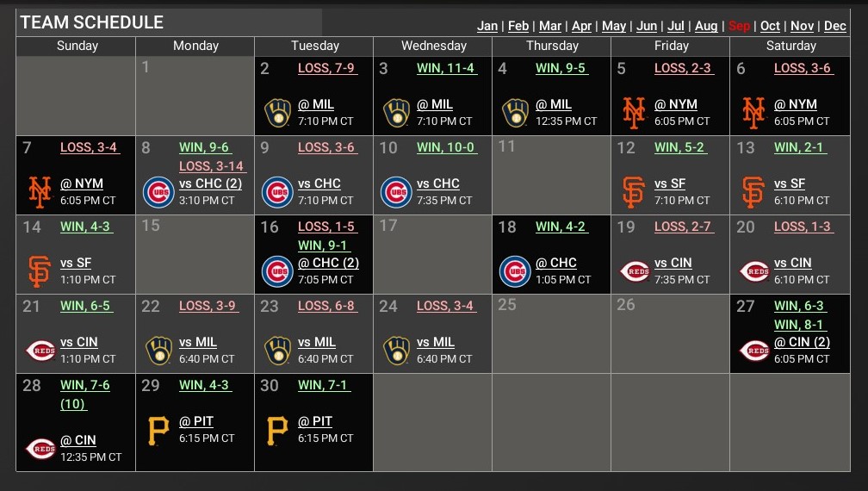
Task: Click the @ PIT link on September 30
Action: pyautogui.click(x=315, y=421)
